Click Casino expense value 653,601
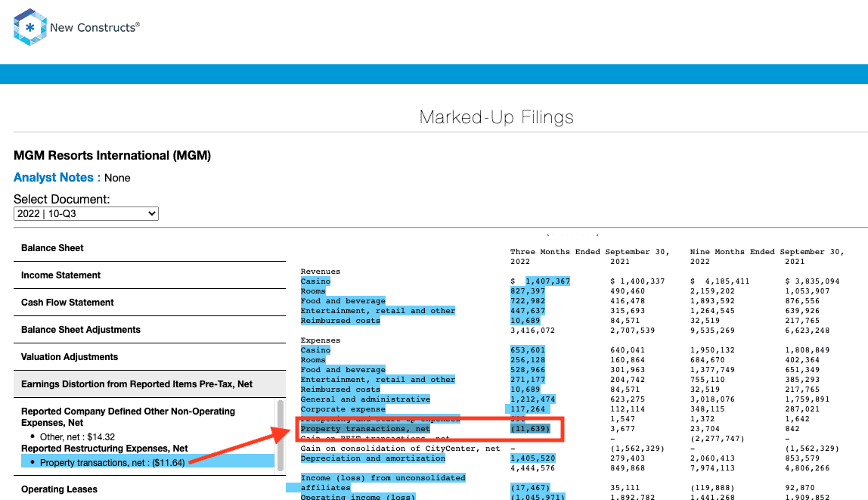The image size is (868, 500). point(528,350)
